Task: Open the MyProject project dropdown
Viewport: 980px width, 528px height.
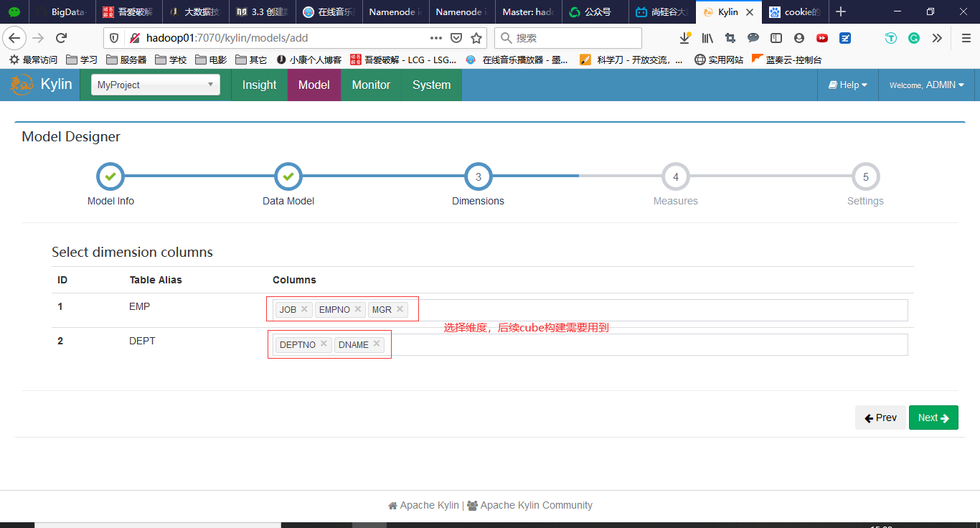Action: coord(156,85)
